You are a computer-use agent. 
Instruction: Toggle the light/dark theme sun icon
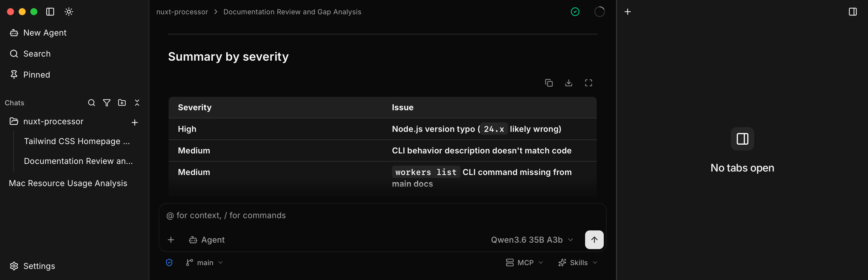(69, 12)
